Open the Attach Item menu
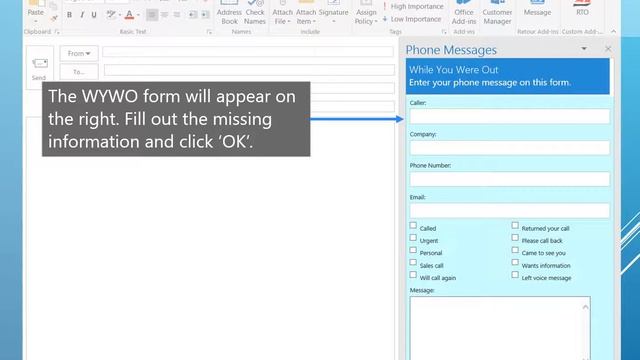The image size is (640, 360). click(306, 12)
